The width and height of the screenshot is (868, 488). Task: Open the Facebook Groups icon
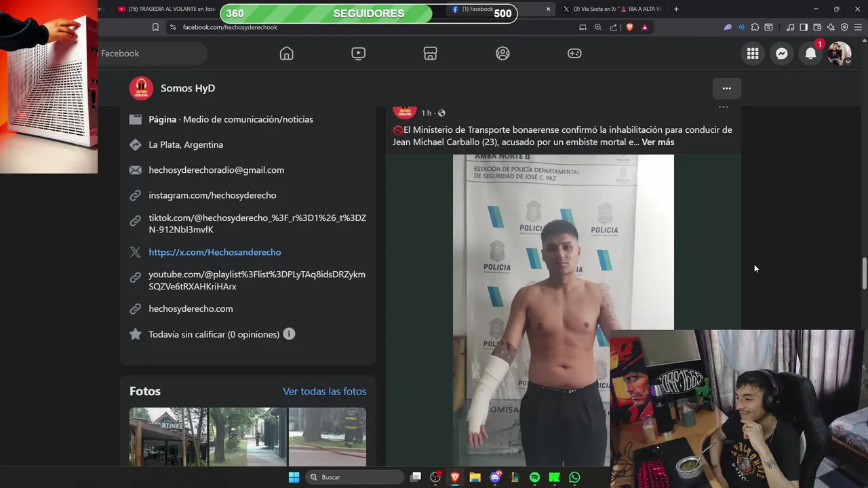pyautogui.click(x=502, y=54)
